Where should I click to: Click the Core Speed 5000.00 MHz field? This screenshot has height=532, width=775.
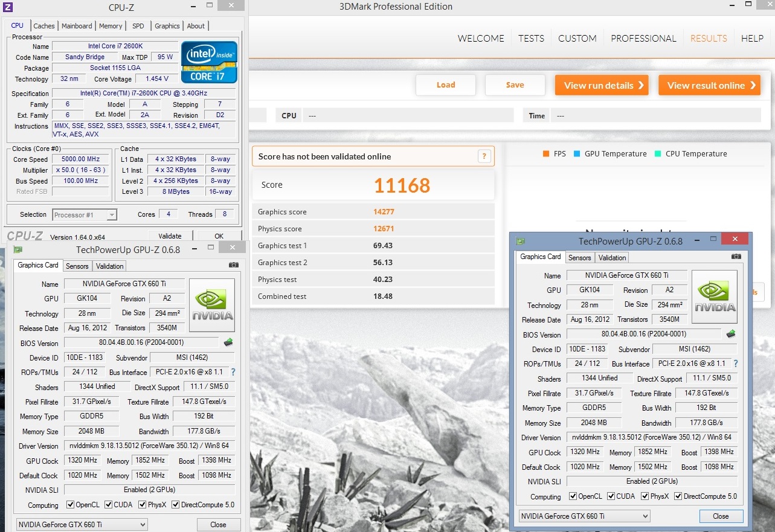pyautogui.click(x=80, y=159)
